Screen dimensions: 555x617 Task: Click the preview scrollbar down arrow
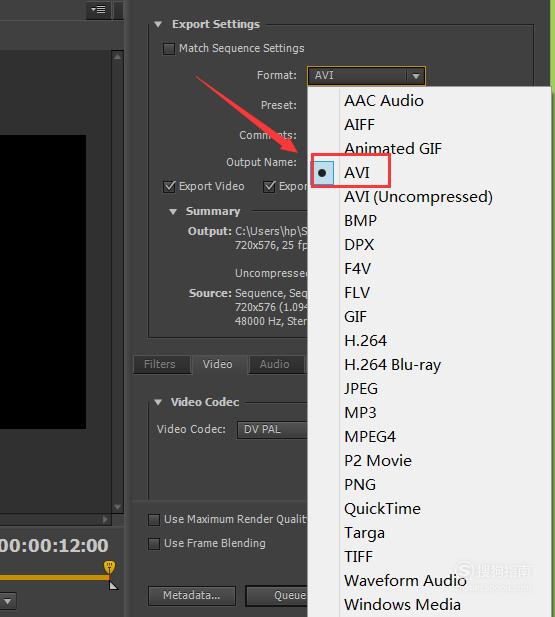117,507
